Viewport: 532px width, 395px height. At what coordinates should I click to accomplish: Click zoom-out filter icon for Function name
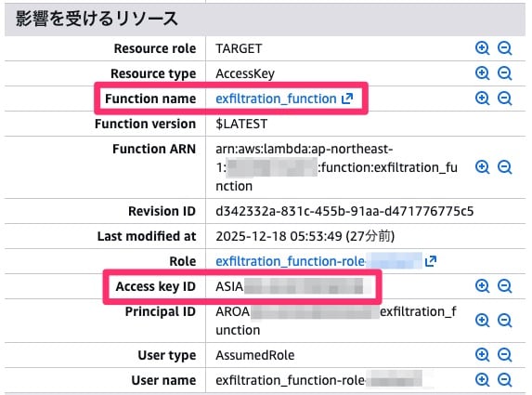tap(504, 99)
